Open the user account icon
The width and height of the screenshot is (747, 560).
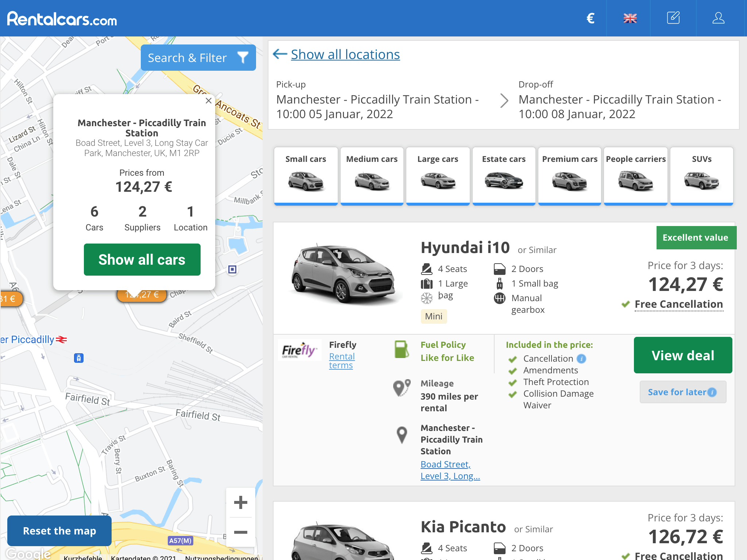(718, 18)
